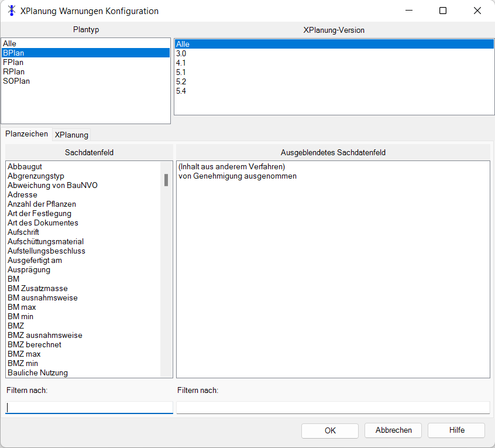Click the XPlanung app icon in title bar
Image resolution: width=495 pixels, height=448 pixels.
click(x=11, y=11)
